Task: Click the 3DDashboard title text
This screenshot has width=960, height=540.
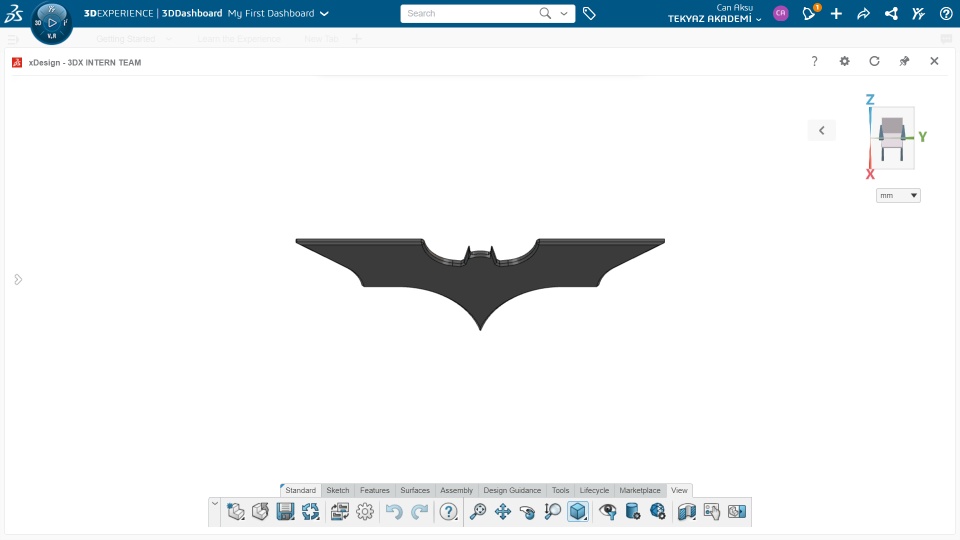Action: click(192, 13)
